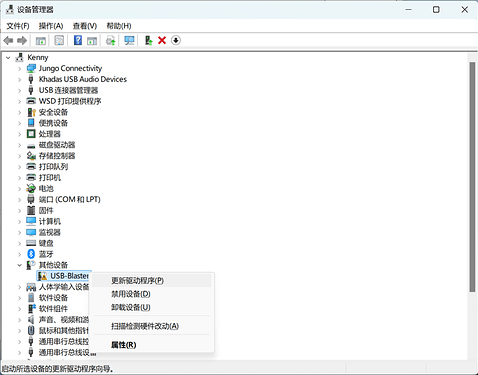Click the printer icon beside 打印机
Viewport: 478px width, 375px height.
click(x=31, y=177)
